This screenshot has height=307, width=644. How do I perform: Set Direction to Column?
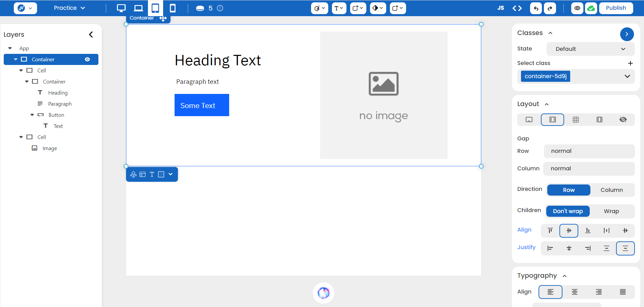tap(612, 190)
